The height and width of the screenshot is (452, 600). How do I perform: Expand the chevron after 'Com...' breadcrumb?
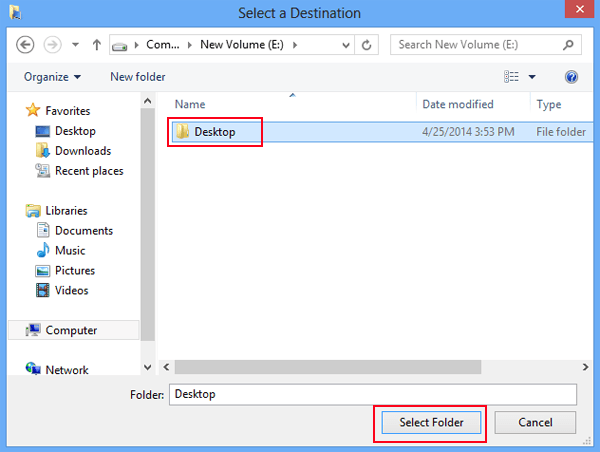pyautogui.click(x=189, y=45)
